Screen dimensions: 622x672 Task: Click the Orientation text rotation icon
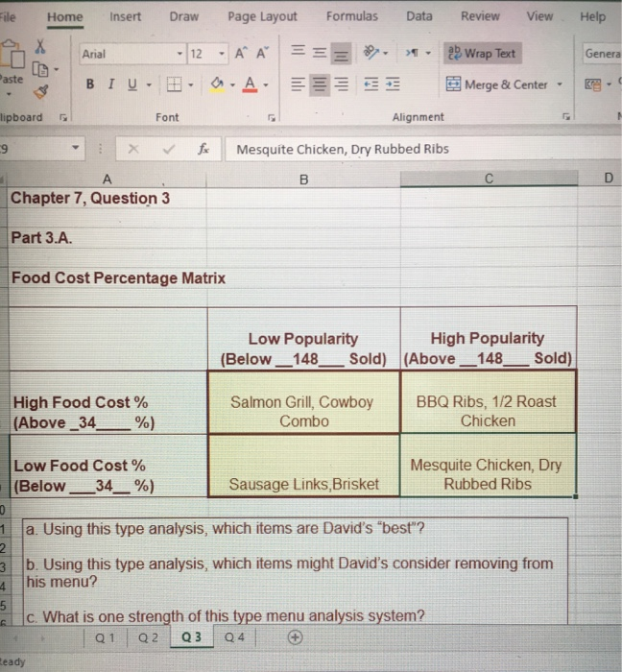[371, 53]
